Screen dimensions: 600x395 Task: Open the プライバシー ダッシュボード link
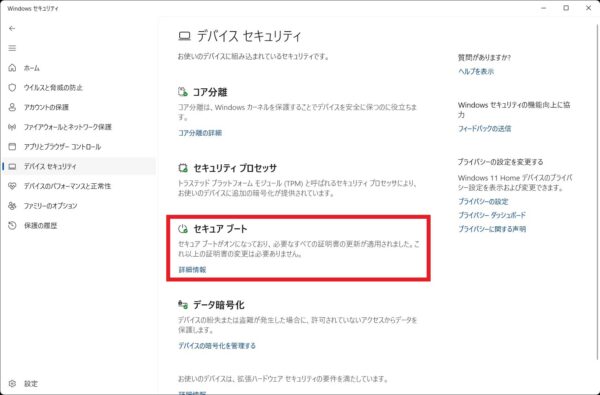tap(492, 215)
